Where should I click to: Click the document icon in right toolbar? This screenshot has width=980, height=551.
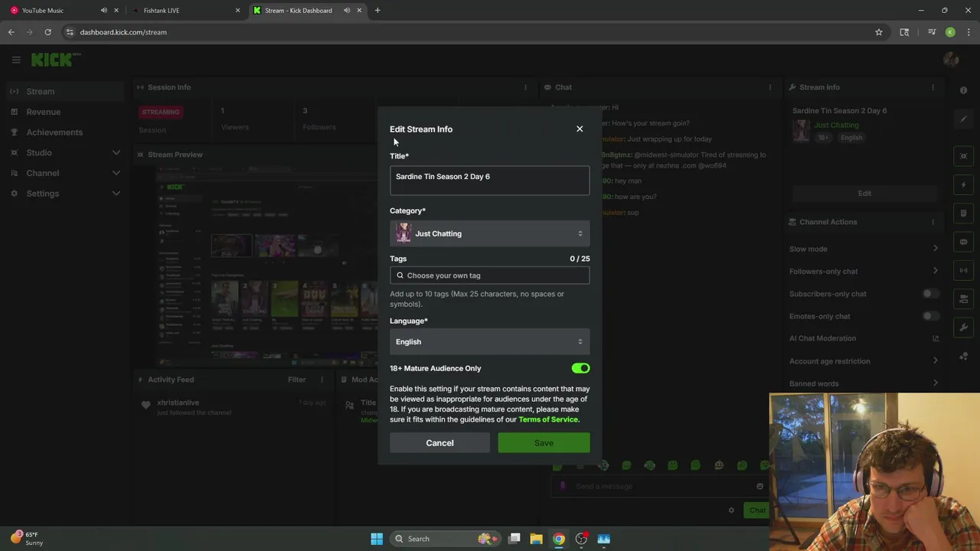964,214
